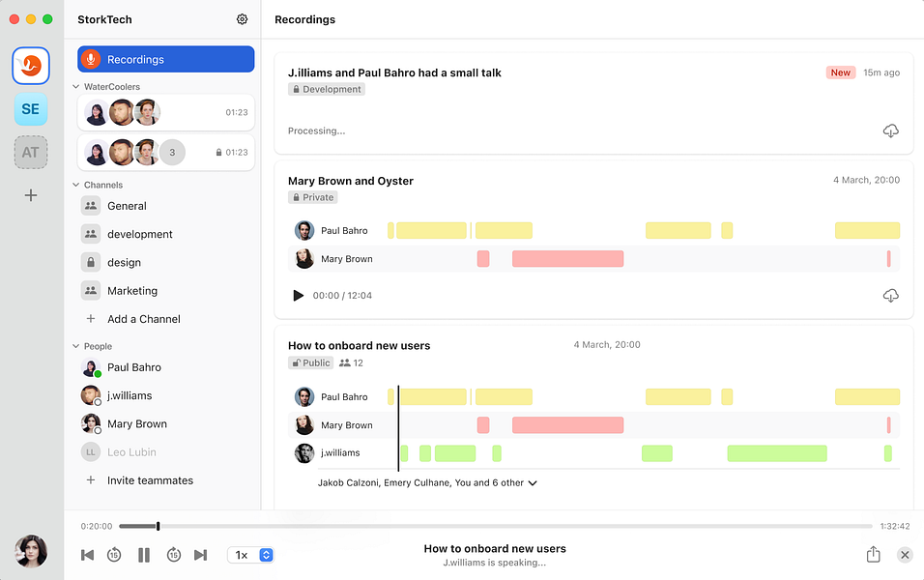Open the 1x playback speed dropdown
The image size is (924, 580).
click(250, 555)
